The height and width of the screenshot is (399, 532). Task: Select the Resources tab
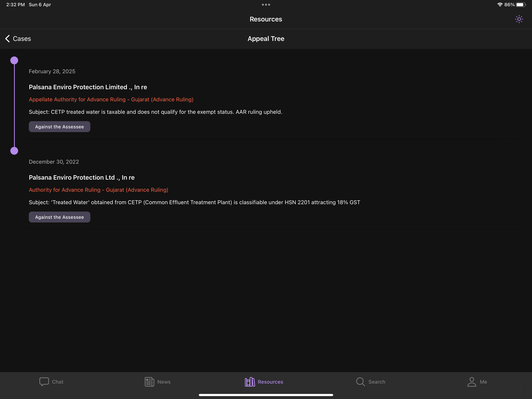[264, 382]
